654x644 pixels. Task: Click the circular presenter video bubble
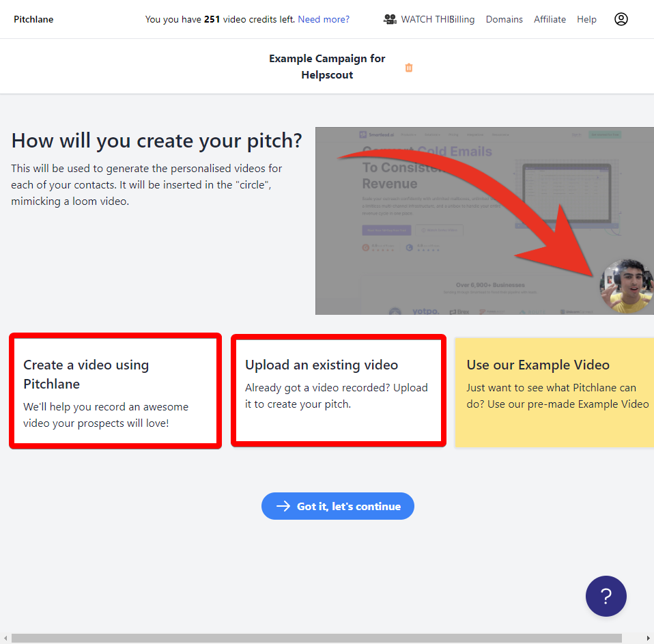(626, 286)
